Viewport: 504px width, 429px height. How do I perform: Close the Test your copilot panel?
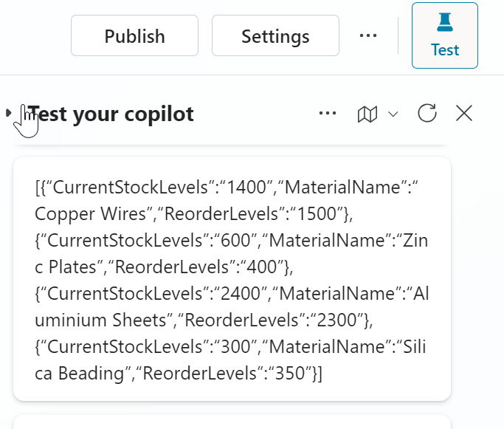pyautogui.click(x=463, y=113)
